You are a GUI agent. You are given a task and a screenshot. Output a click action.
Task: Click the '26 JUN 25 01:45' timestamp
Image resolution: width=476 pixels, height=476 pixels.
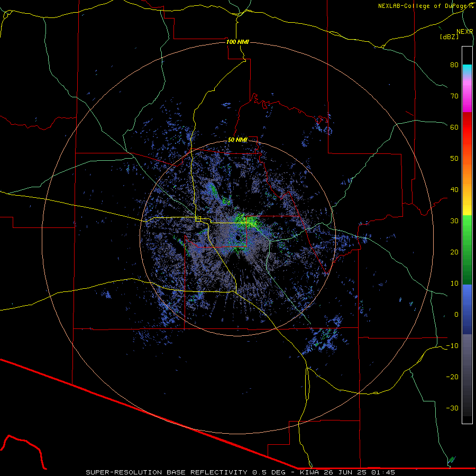click(x=359, y=472)
